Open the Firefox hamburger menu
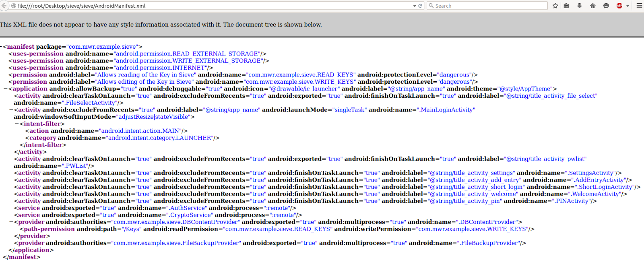Viewport: 644px width, 279px height. coord(639,6)
